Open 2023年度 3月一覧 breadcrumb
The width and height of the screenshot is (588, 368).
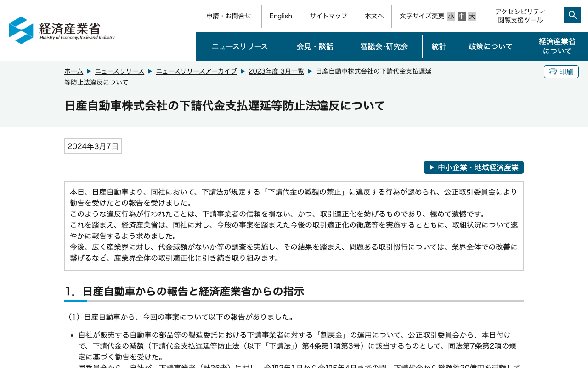click(276, 71)
